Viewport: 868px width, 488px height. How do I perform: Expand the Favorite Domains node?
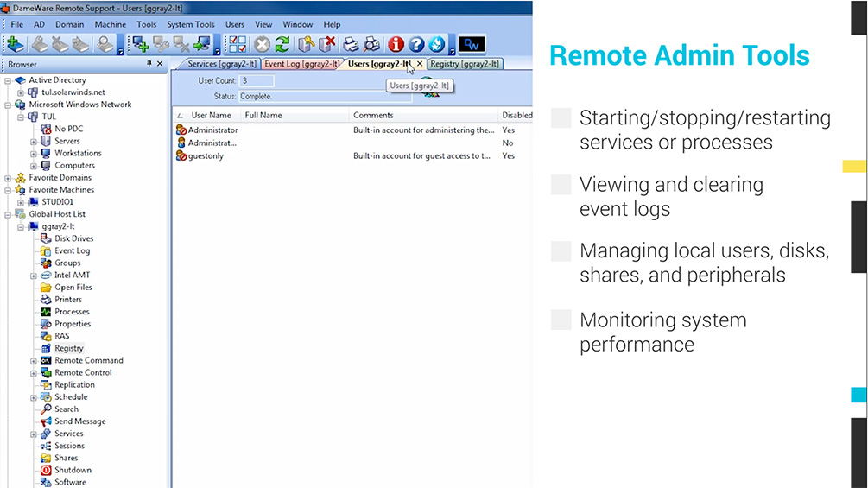click(8, 178)
